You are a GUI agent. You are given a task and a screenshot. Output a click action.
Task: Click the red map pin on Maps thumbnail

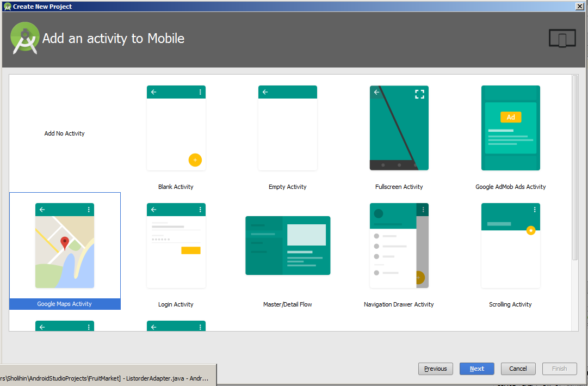(65, 243)
